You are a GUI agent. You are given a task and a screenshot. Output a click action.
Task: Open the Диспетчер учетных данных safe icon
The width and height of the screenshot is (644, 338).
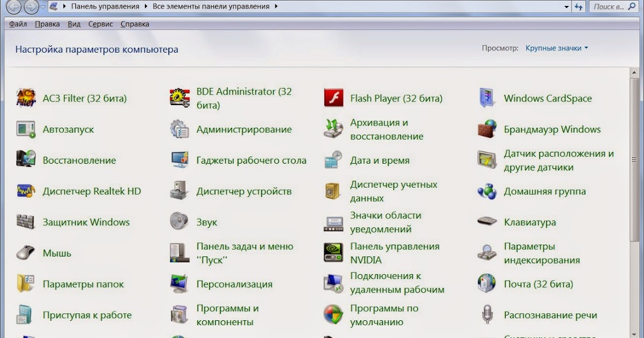pyautogui.click(x=333, y=191)
